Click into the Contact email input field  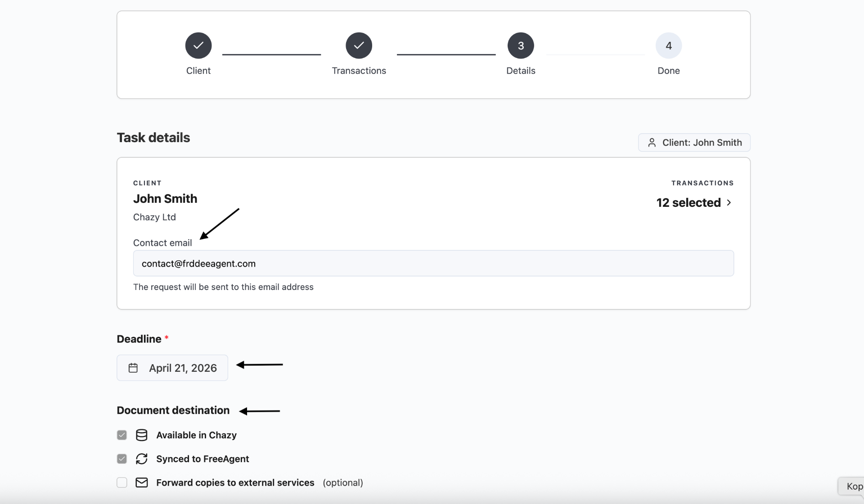433,263
